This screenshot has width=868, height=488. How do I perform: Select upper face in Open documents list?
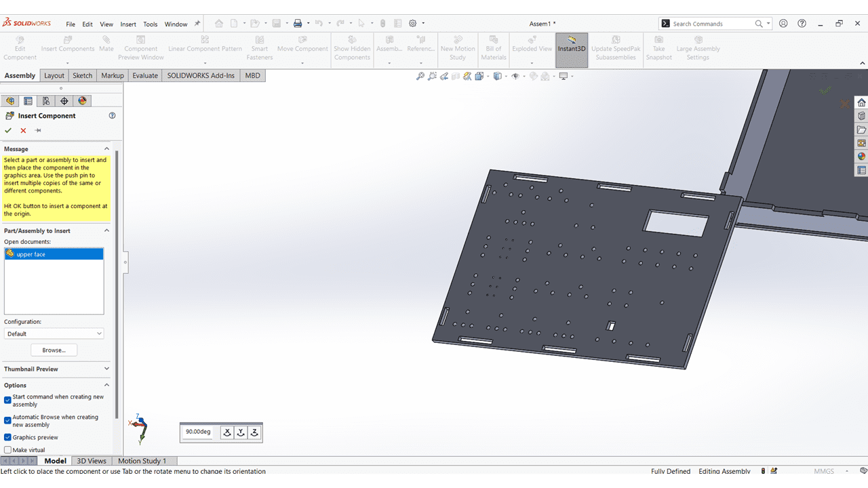coord(54,254)
